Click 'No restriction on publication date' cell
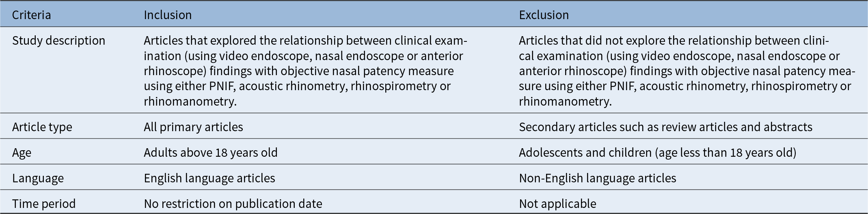 click(x=233, y=203)
